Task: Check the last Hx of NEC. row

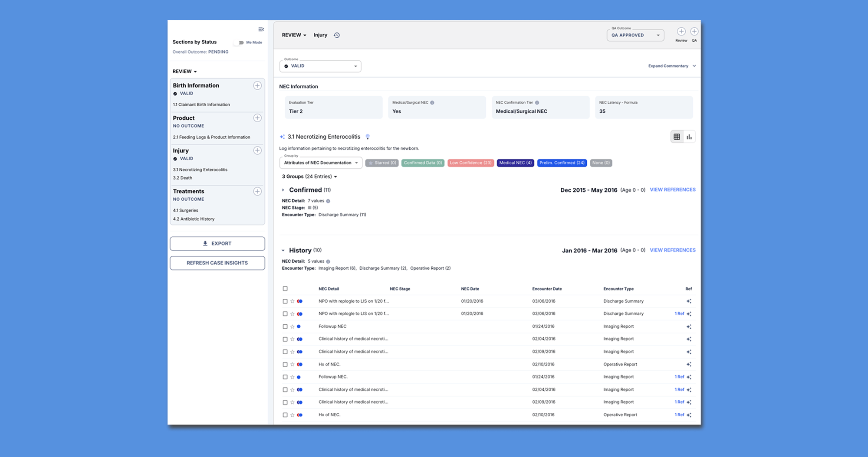Action: [285, 415]
